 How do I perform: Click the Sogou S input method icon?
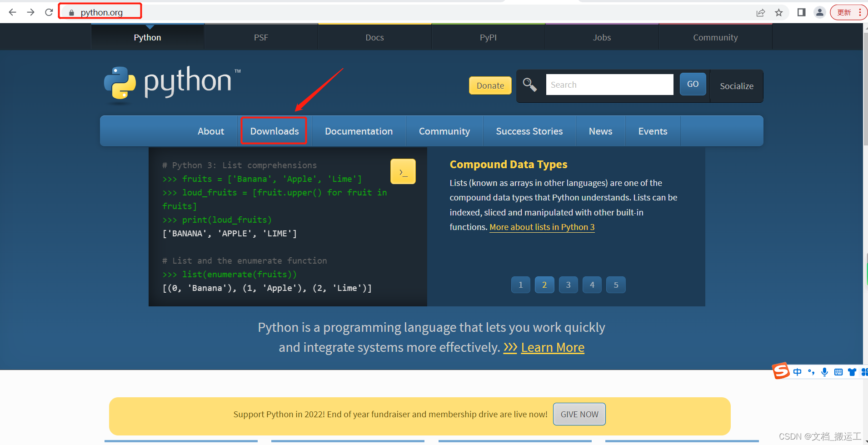coord(781,371)
